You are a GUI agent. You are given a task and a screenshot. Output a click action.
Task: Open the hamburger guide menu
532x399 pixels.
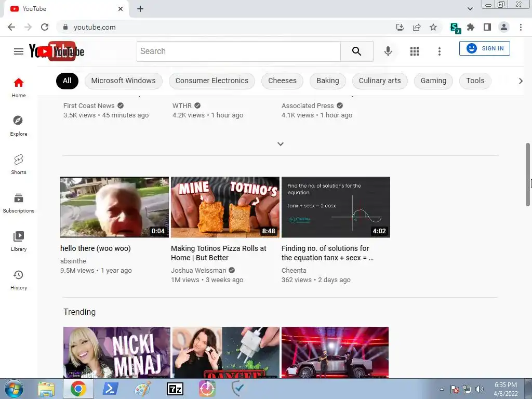click(19, 51)
